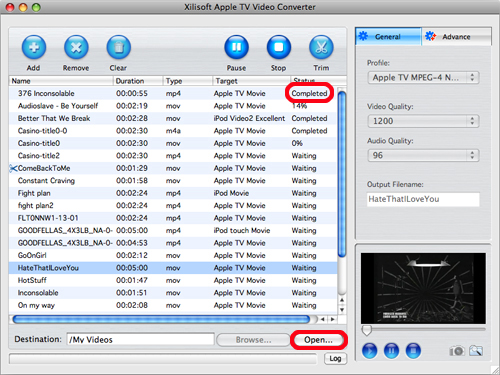Click the scroll right arrow of list
The height and width of the screenshot is (375, 500).
[x=332, y=319]
